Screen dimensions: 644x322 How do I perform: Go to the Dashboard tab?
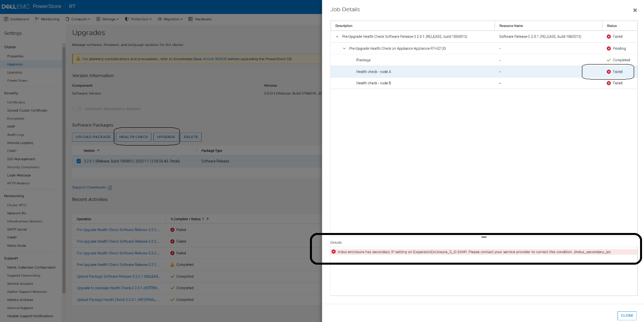coord(17,19)
